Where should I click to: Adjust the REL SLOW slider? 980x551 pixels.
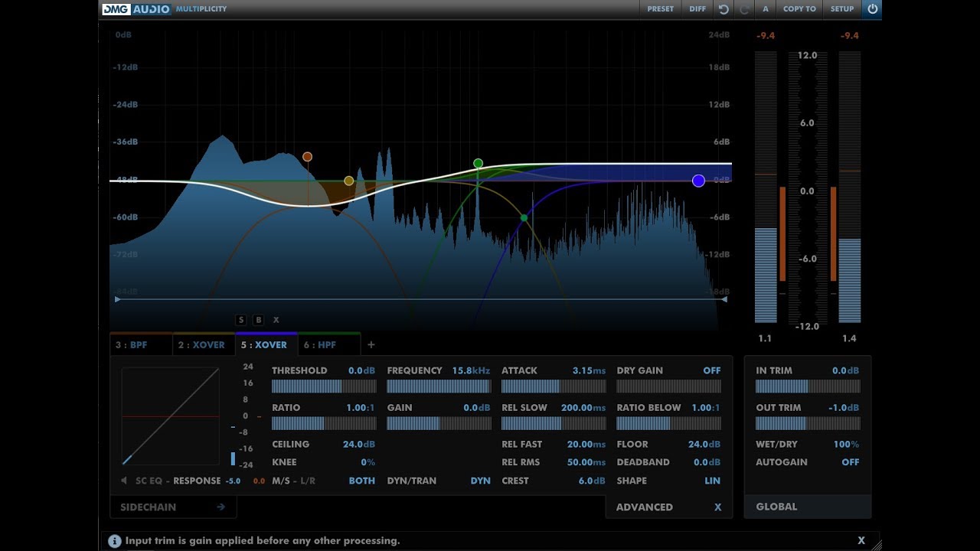pos(554,423)
